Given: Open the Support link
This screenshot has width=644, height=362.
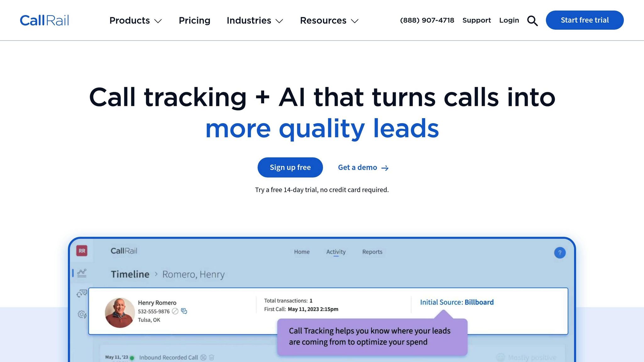Looking at the screenshot, I should pos(476,20).
